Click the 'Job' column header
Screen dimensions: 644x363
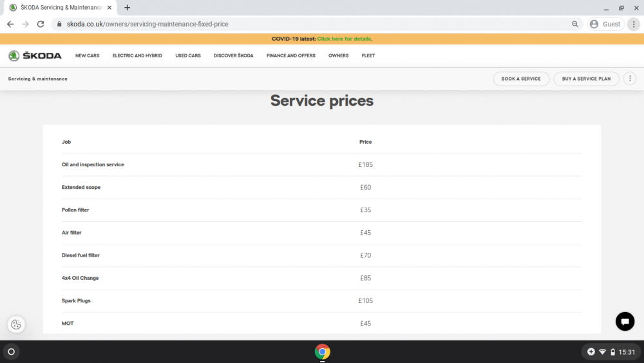tap(66, 142)
